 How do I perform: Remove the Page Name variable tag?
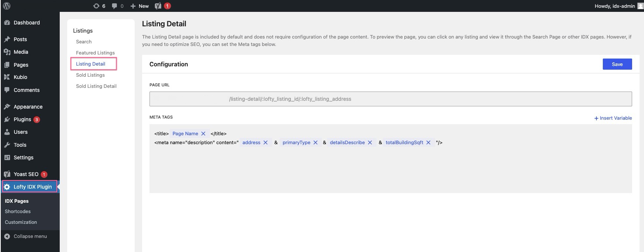pos(203,134)
